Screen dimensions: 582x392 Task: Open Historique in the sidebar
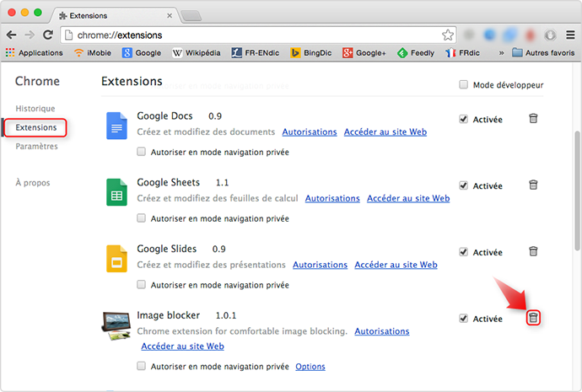point(35,109)
